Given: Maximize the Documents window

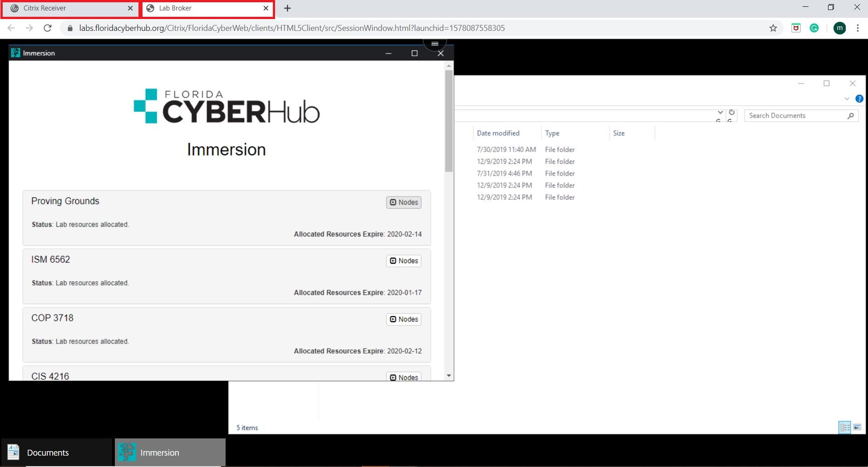Looking at the screenshot, I should tap(827, 84).
